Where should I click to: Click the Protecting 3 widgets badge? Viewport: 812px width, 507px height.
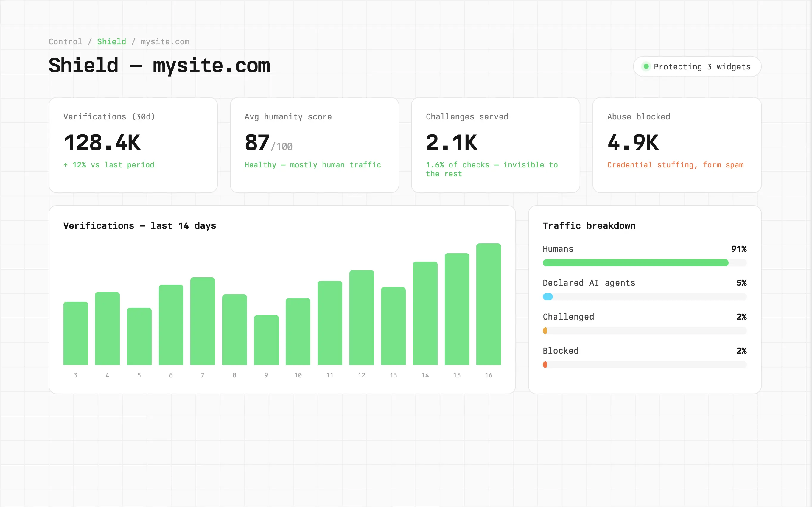(x=697, y=66)
